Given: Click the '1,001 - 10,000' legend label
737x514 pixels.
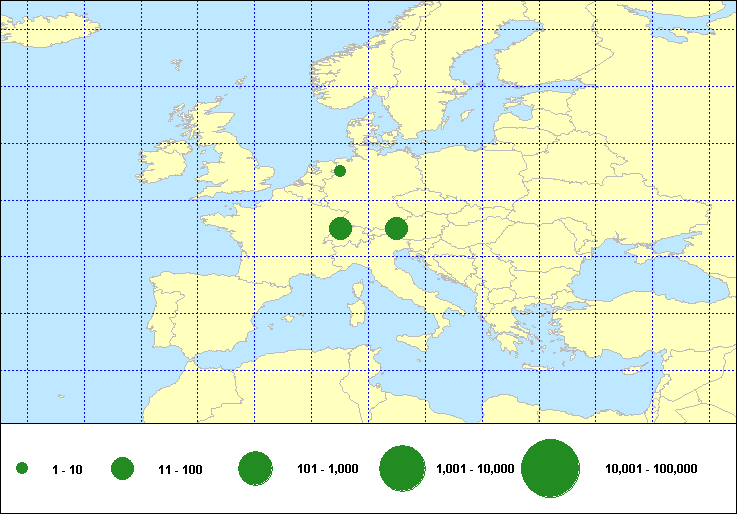Looking at the screenshot, I should (475, 469).
